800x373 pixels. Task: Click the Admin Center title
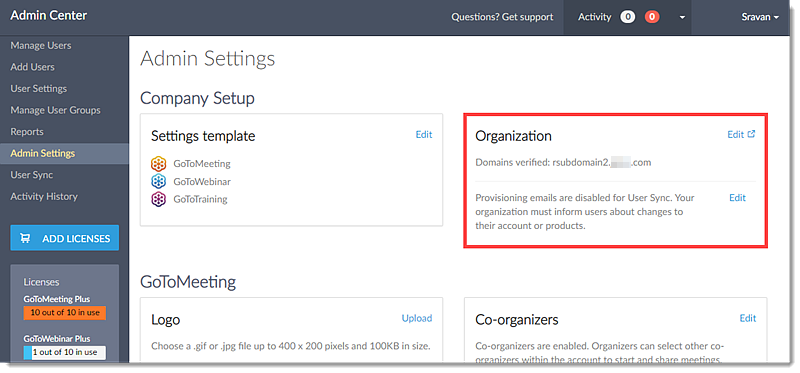tap(48, 16)
